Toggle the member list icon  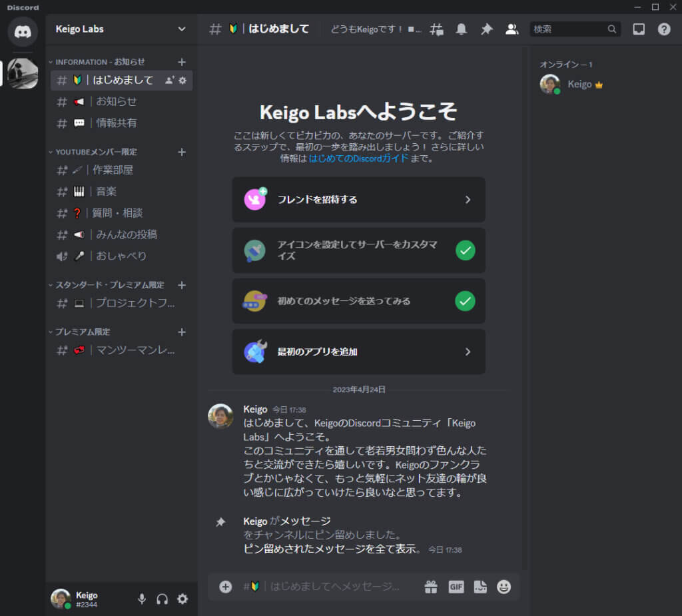coord(511,29)
